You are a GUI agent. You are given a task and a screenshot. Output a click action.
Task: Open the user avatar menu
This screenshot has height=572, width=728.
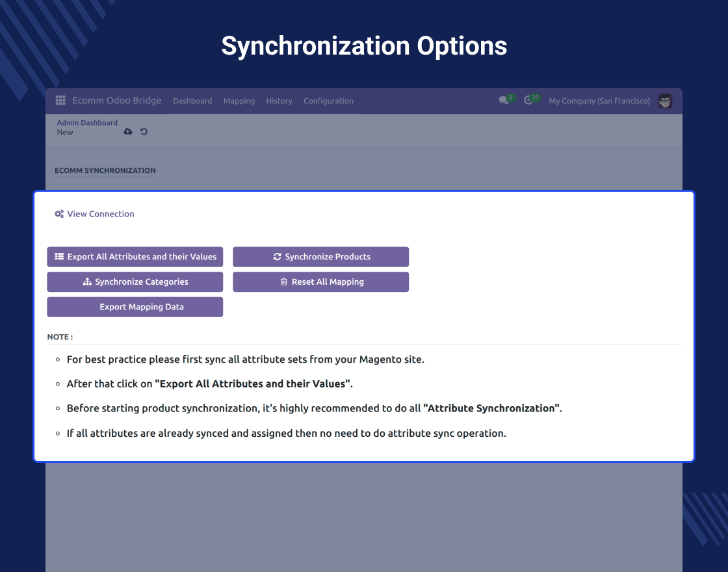[665, 101]
